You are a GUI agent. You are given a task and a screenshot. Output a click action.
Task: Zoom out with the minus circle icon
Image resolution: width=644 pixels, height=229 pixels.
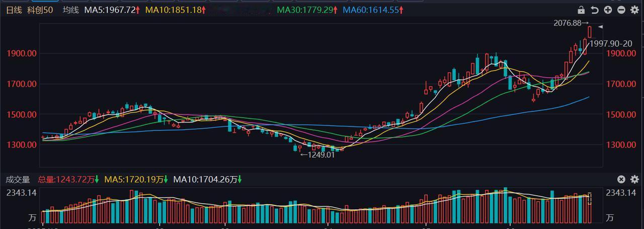tap(621, 10)
